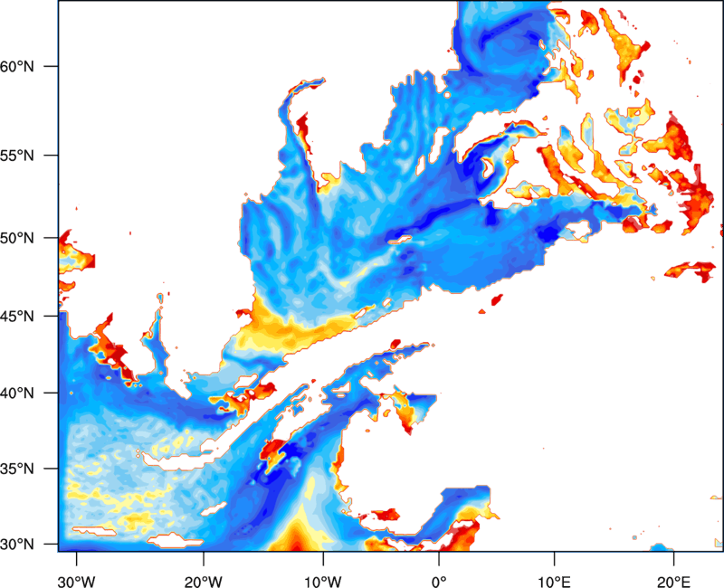The image size is (724, 588).
Task: Click the 10°E longitude label
Action: (x=554, y=582)
